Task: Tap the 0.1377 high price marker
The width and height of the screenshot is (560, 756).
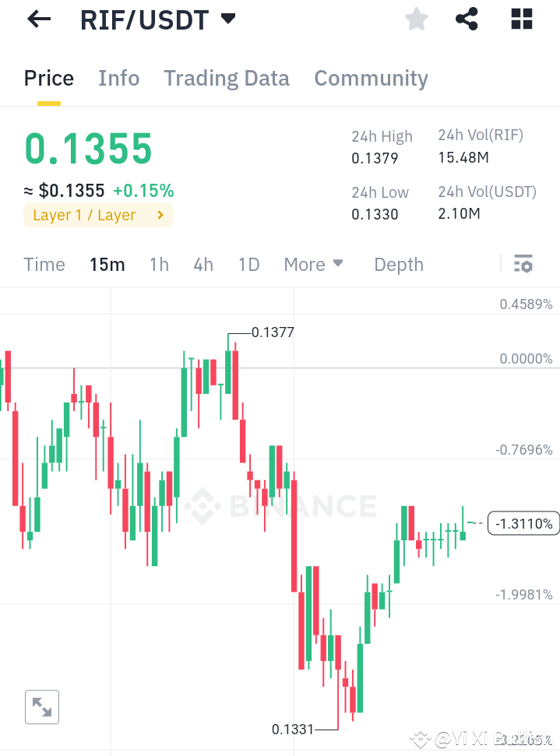Action: (271, 332)
